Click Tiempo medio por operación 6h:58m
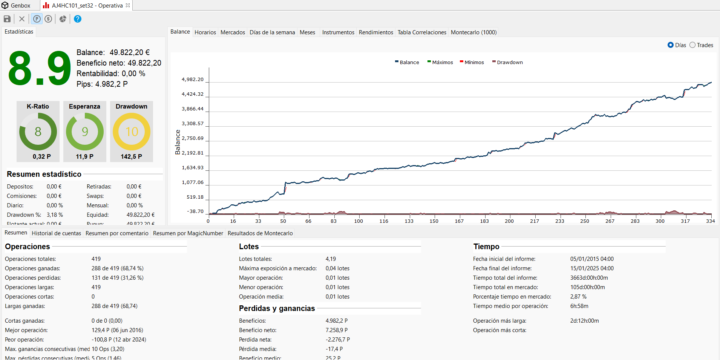This screenshot has width=720, height=360. click(579, 306)
